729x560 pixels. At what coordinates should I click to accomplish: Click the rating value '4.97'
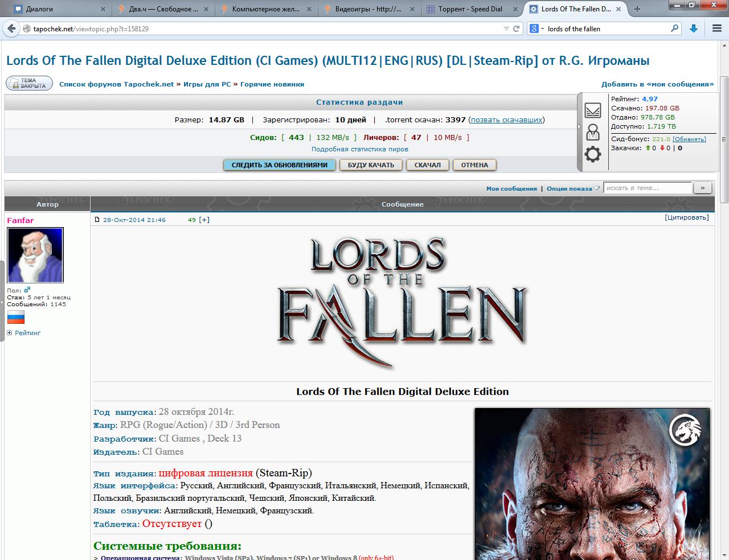pyautogui.click(x=650, y=99)
